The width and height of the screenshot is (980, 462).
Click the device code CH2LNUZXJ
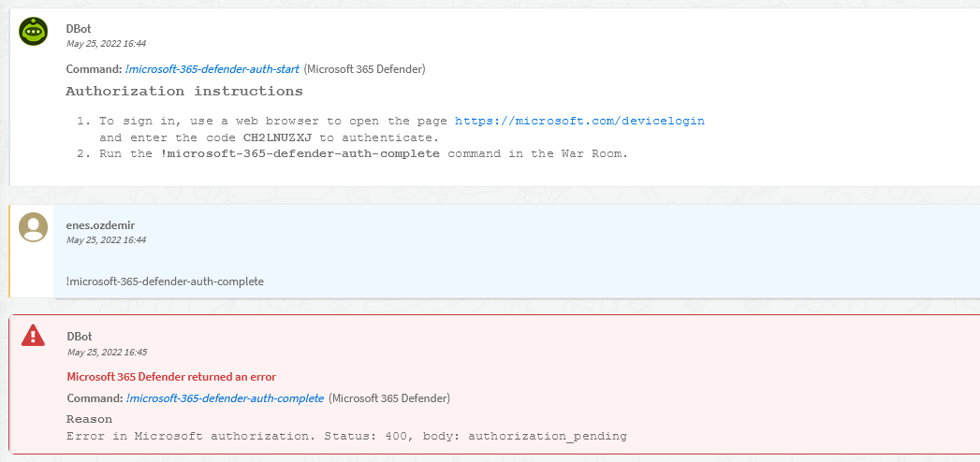pyautogui.click(x=277, y=137)
